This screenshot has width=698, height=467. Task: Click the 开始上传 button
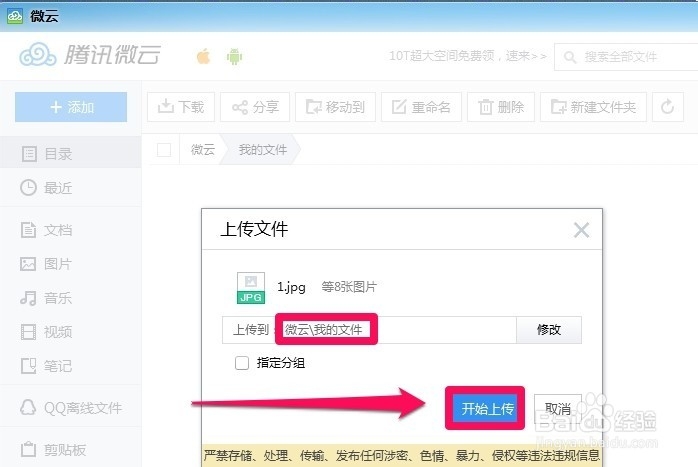pyautogui.click(x=485, y=408)
